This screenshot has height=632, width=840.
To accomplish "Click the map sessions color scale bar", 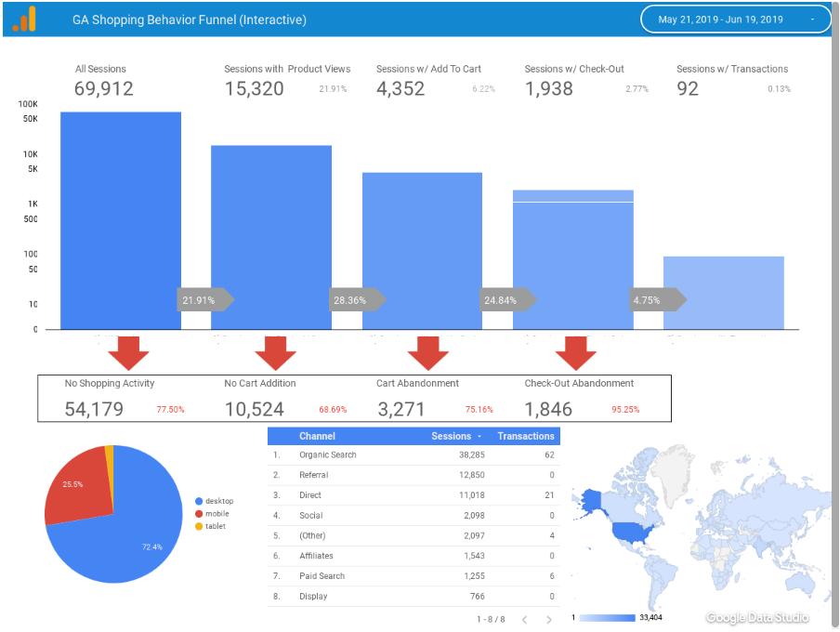I will click(x=607, y=617).
